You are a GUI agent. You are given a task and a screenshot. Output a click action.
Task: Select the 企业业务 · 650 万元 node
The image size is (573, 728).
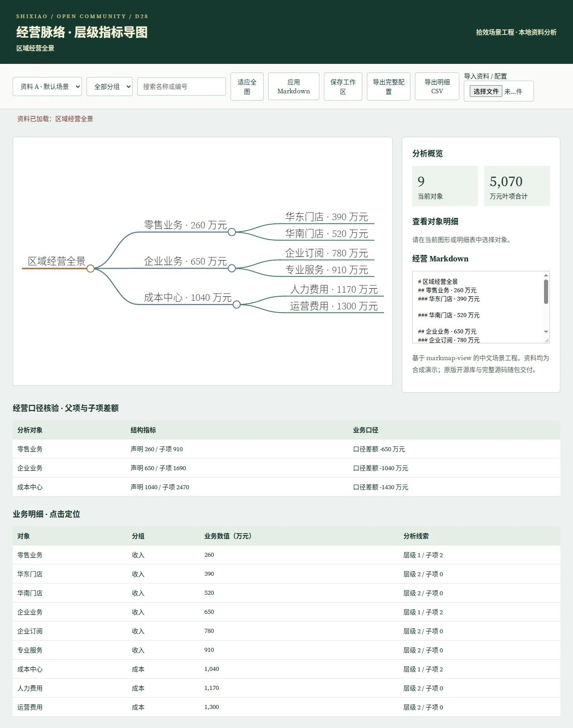pos(185,261)
